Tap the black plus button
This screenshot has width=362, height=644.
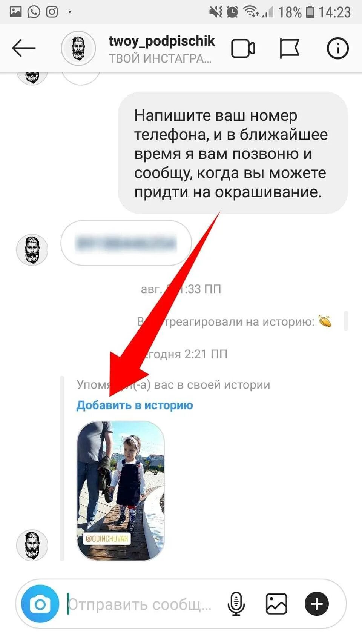[316, 604]
